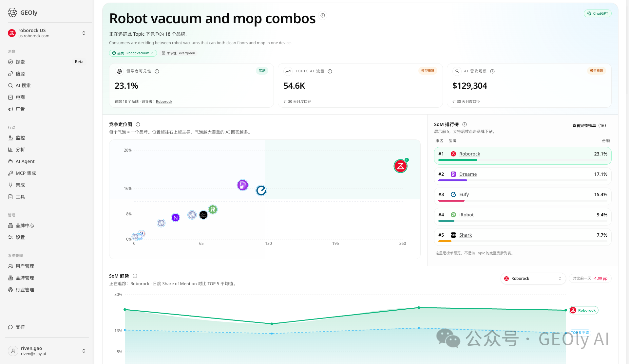Screen dimensions: 629x364
Task: Click info icon beside SoM 趋势
Action: click(x=135, y=276)
